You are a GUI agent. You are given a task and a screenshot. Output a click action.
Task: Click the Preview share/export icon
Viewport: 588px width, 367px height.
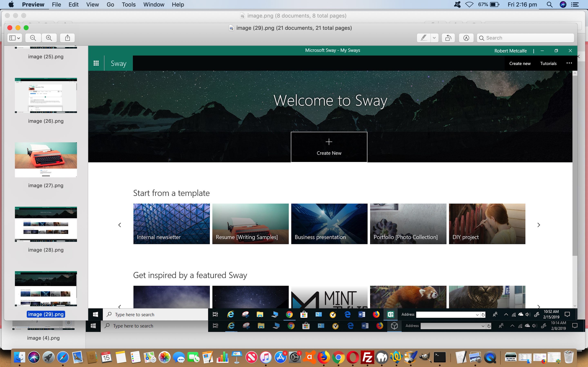point(67,38)
